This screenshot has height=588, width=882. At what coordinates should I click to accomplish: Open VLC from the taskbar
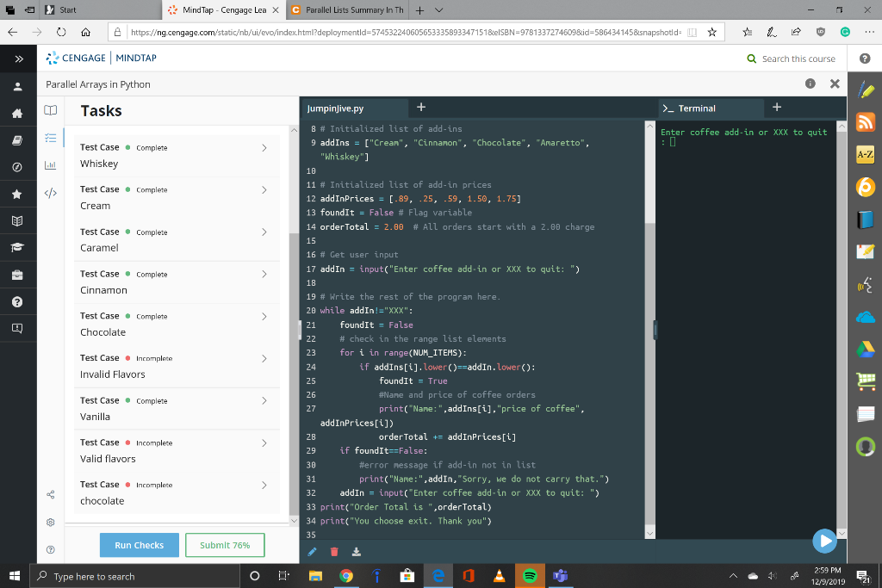(499, 576)
